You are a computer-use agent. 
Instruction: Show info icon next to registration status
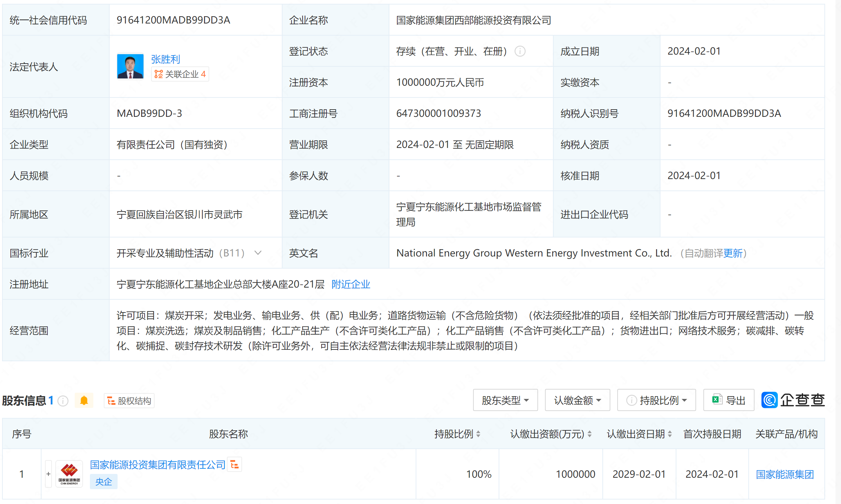point(520,52)
